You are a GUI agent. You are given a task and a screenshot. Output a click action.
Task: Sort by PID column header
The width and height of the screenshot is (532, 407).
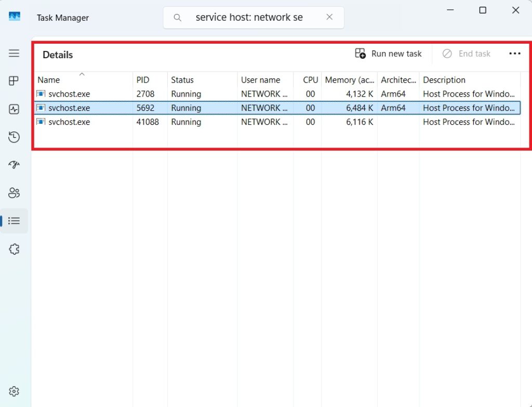coord(150,80)
